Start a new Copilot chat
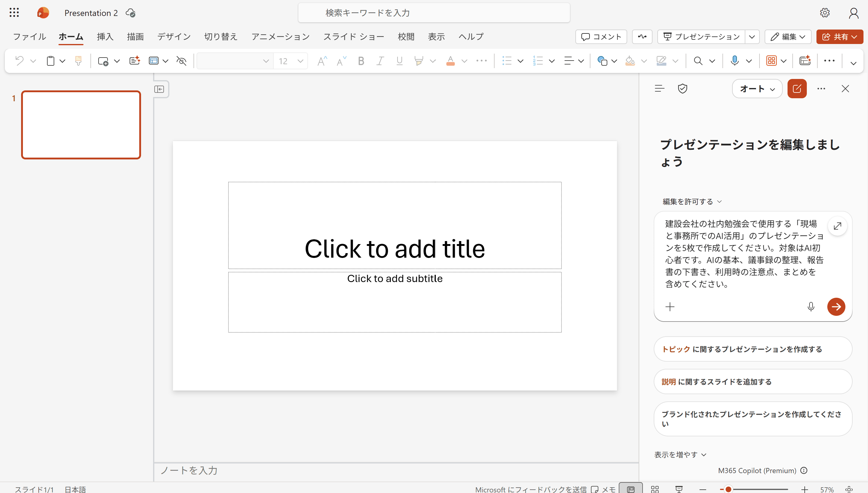 tap(797, 89)
